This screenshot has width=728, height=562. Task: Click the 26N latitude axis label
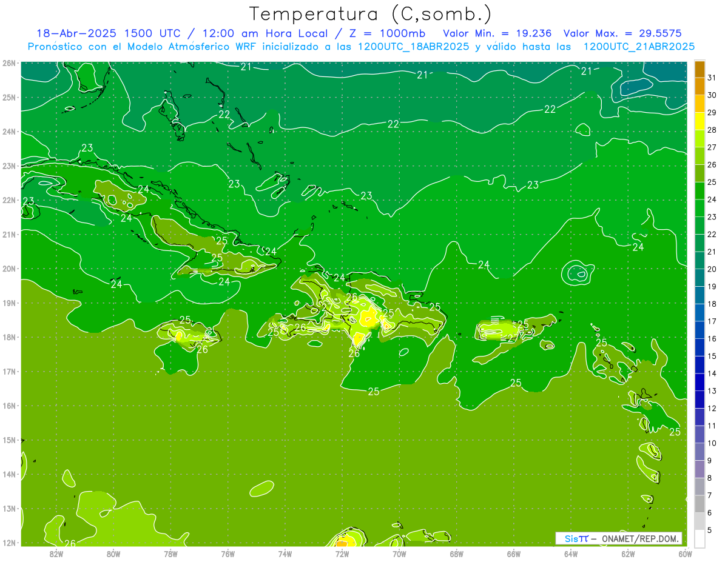click(9, 63)
